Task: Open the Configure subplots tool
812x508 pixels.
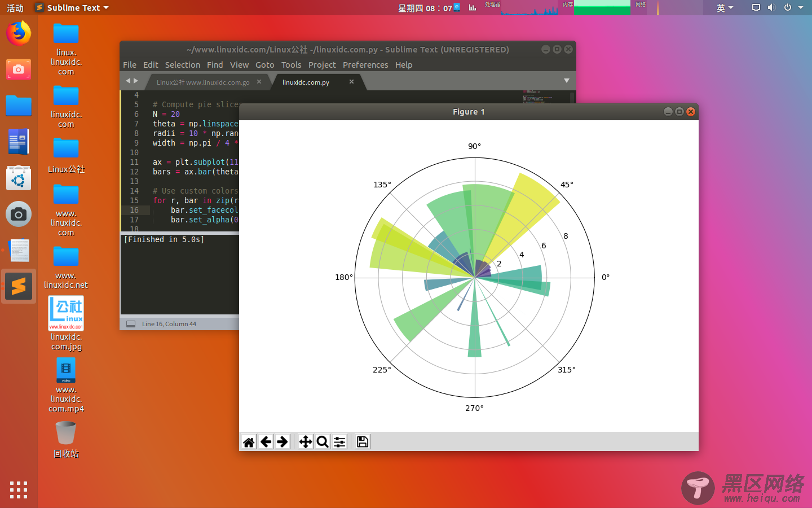Action: click(339, 441)
